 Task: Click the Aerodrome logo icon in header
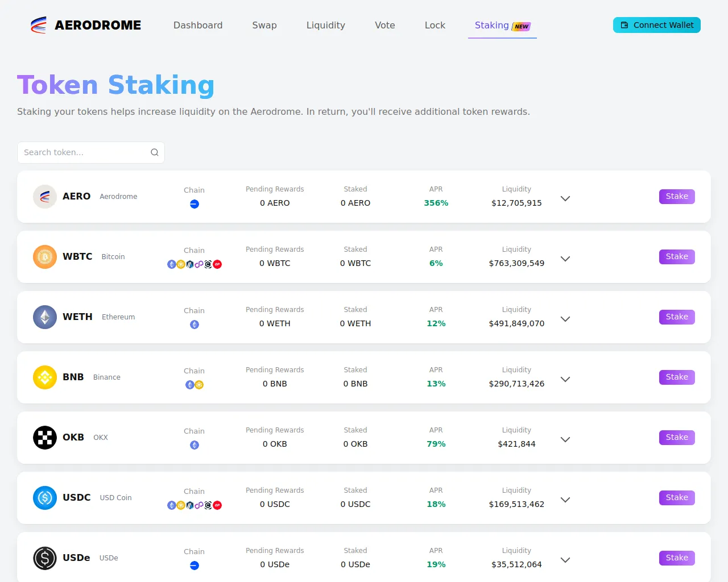tap(39, 25)
